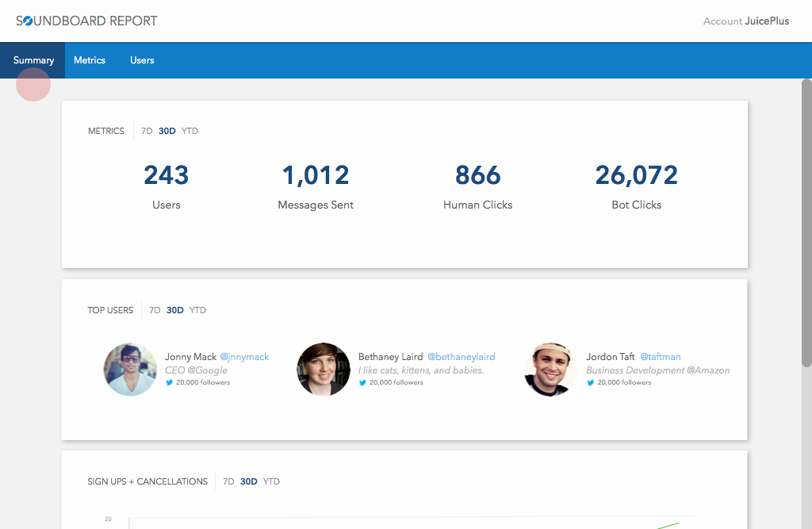Screen dimensions: 812x529
Task: Select 7D range for Top Users
Action: click(x=155, y=310)
